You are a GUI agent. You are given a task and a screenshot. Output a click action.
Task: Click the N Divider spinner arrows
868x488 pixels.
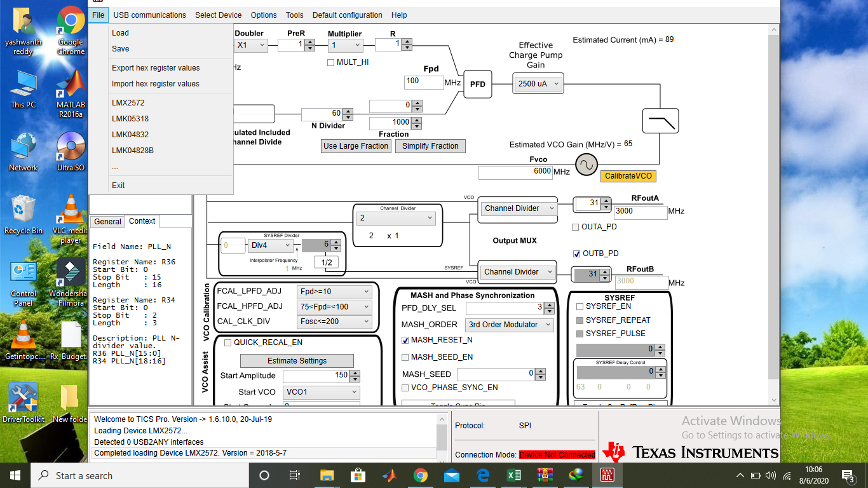[348, 114]
